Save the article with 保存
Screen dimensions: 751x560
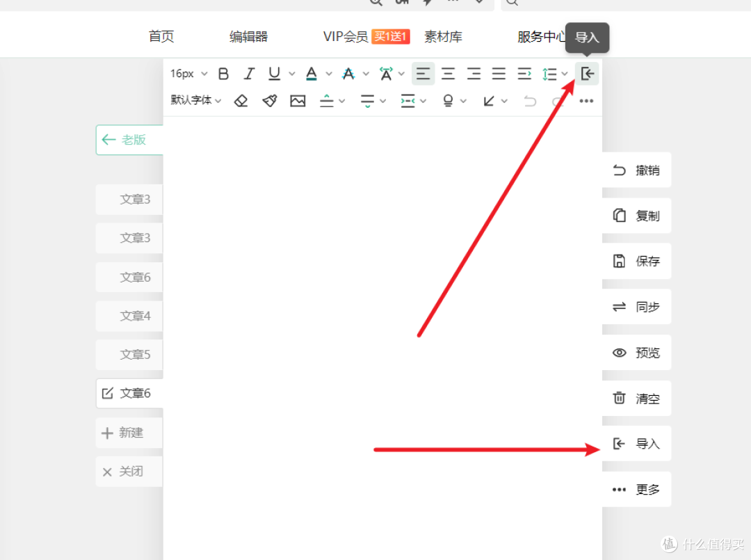point(636,261)
